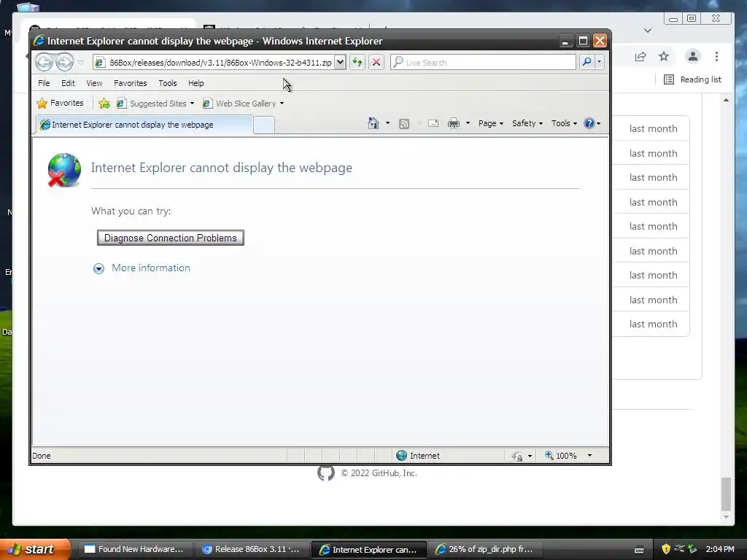Click the Read Mail icon
747x560 pixels.
tap(433, 123)
